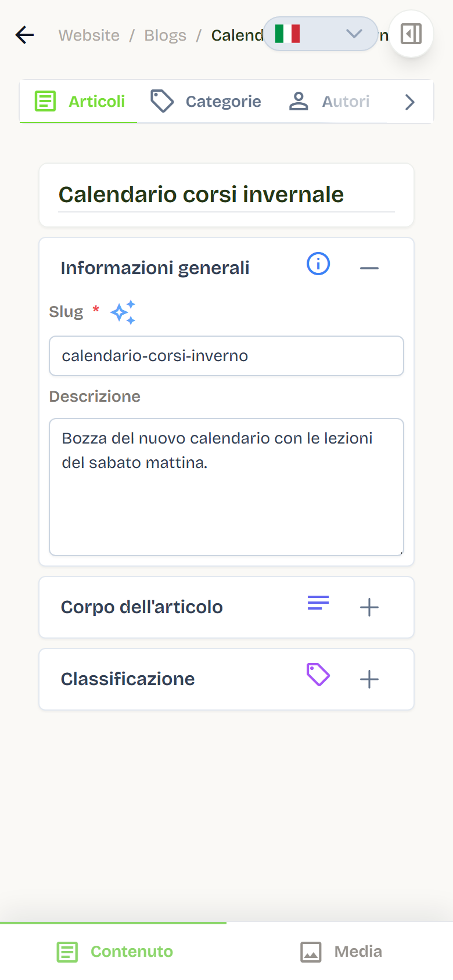Click the purple tag icon in Classificazione
The image size is (453, 980).
tap(318, 675)
